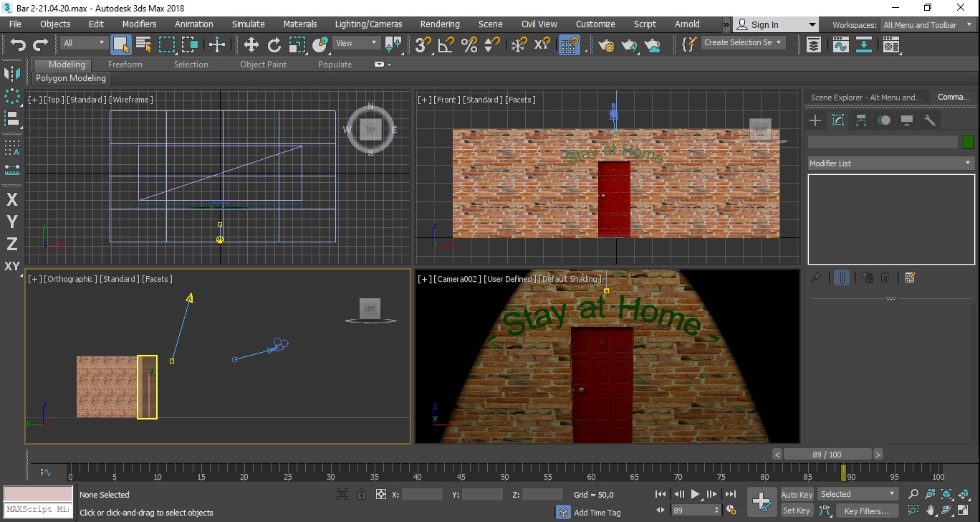The width and height of the screenshot is (980, 522).
Task: Click the object color swatch in command panel
Action: coord(968,142)
